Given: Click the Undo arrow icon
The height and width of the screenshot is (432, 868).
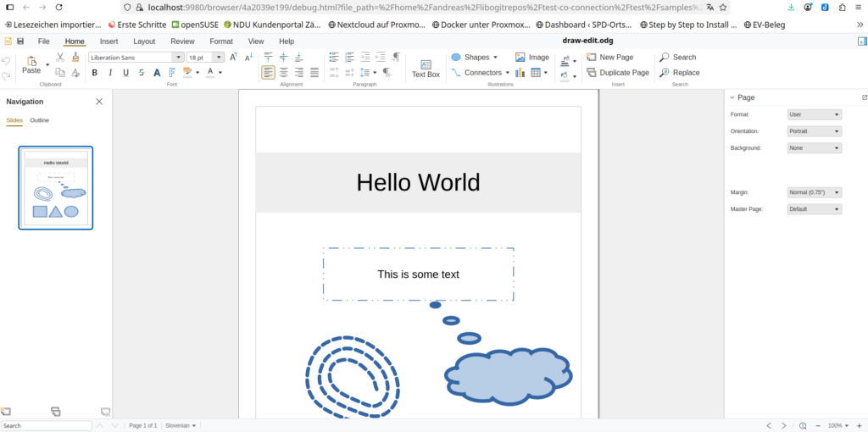Looking at the screenshot, I should coord(6,60).
